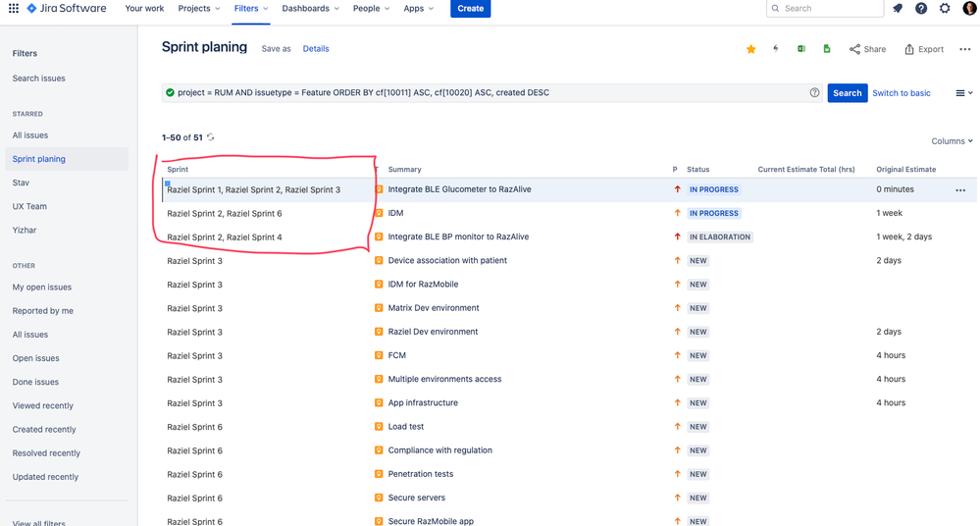Open Reported by me filter
Viewport: 980px width, 526px height.
click(42, 311)
